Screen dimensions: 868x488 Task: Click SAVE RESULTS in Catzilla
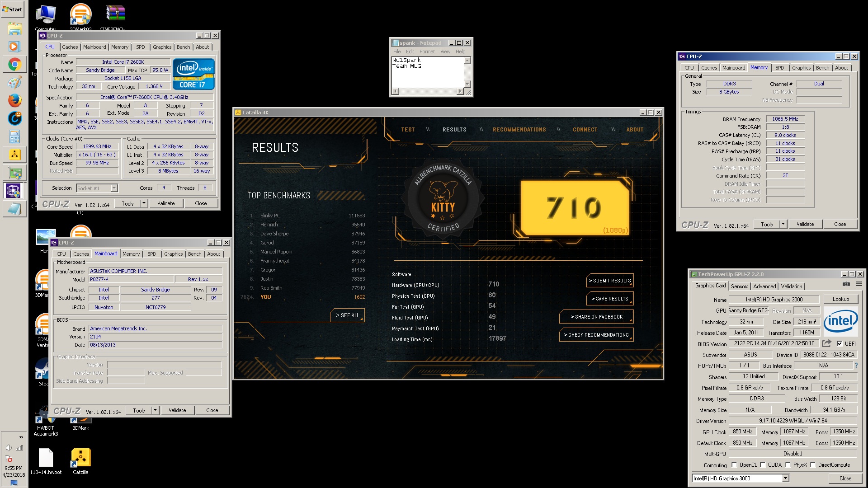tap(610, 299)
